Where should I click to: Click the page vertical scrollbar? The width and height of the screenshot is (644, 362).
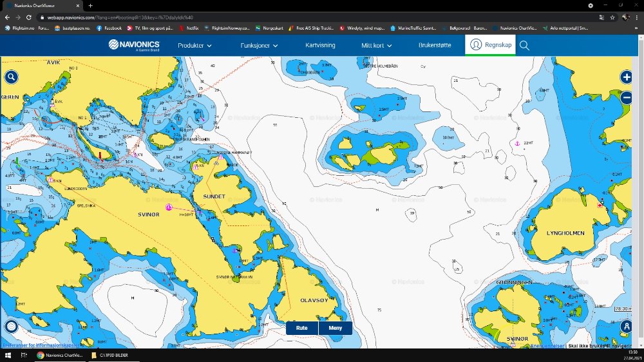pos(641,191)
